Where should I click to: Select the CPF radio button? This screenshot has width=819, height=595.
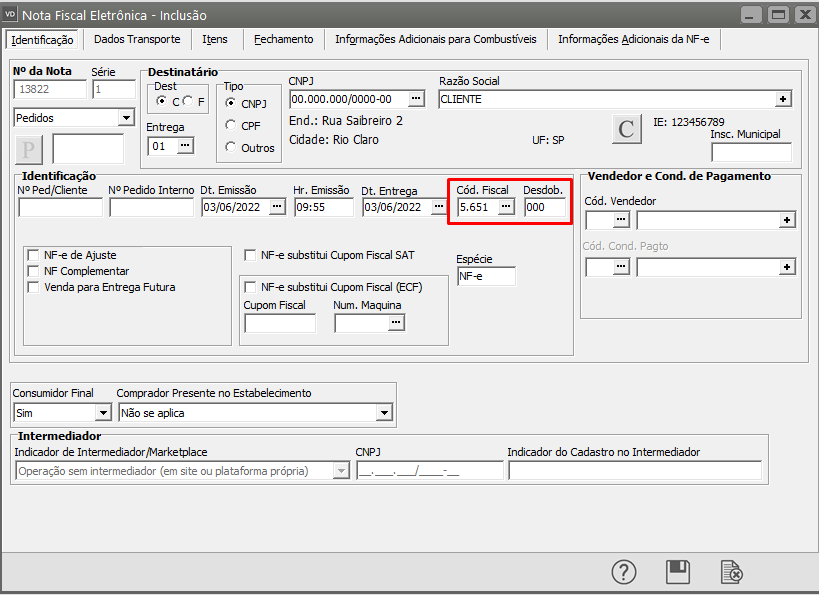pyautogui.click(x=231, y=125)
